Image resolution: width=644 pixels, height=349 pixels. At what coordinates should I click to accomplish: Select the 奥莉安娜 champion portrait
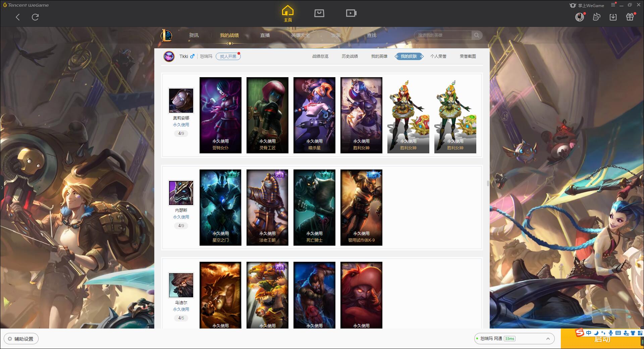coord(181,101)
